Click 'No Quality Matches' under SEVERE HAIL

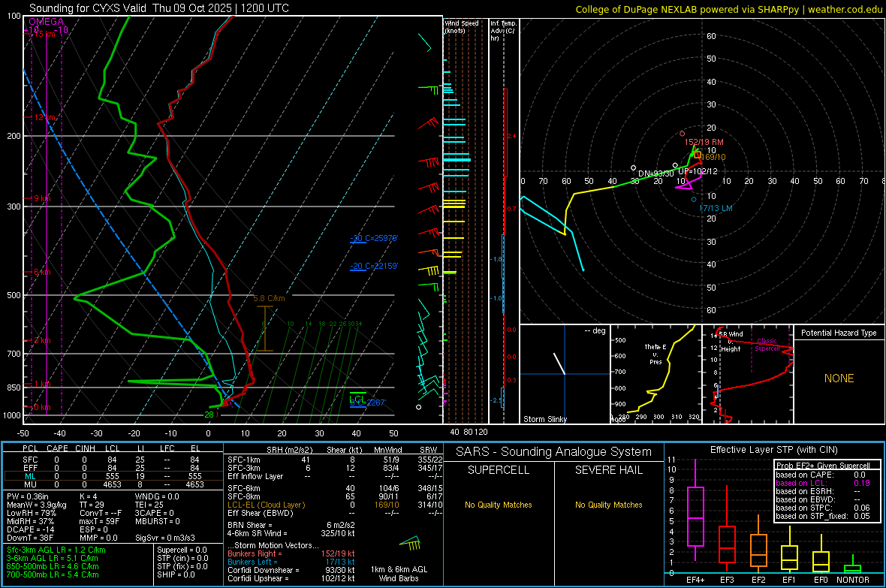pos(608,505)
